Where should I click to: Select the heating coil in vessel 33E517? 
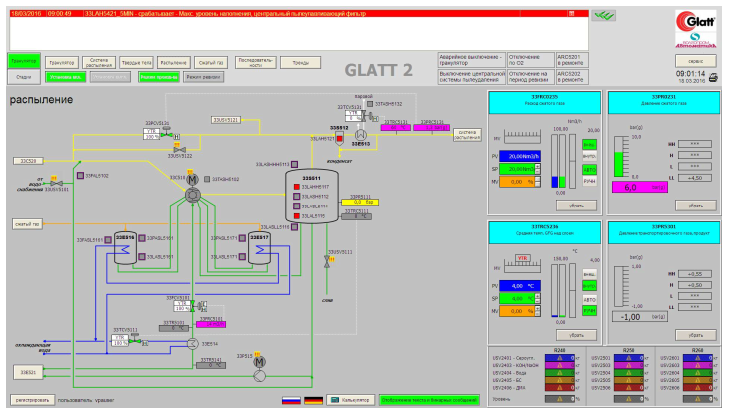[x=260, y=250]
